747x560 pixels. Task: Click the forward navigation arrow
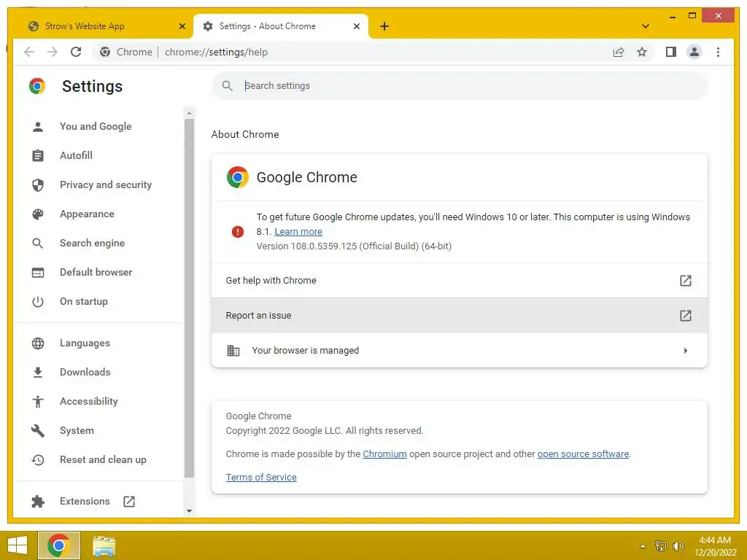point(53,52)
